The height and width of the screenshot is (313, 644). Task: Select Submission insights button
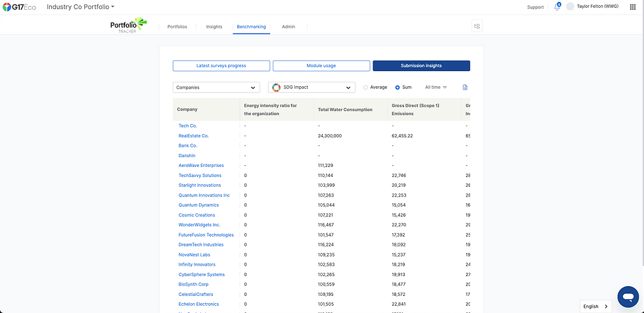(x=421, y=66)
